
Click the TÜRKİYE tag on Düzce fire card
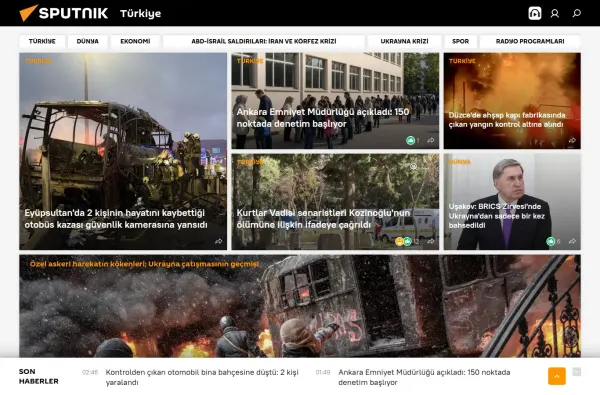pyautogui.click(x=462, y=61)
